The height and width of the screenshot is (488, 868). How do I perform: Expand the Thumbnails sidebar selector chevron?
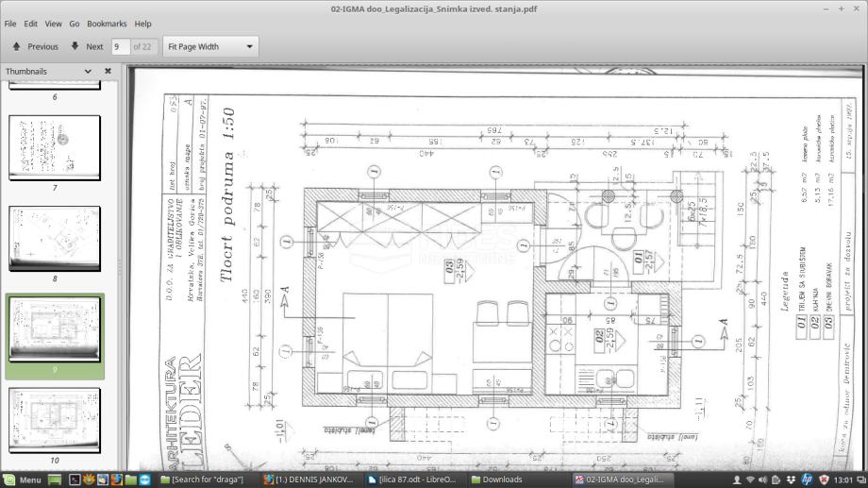pyautogui.click(x=89, y=71)
